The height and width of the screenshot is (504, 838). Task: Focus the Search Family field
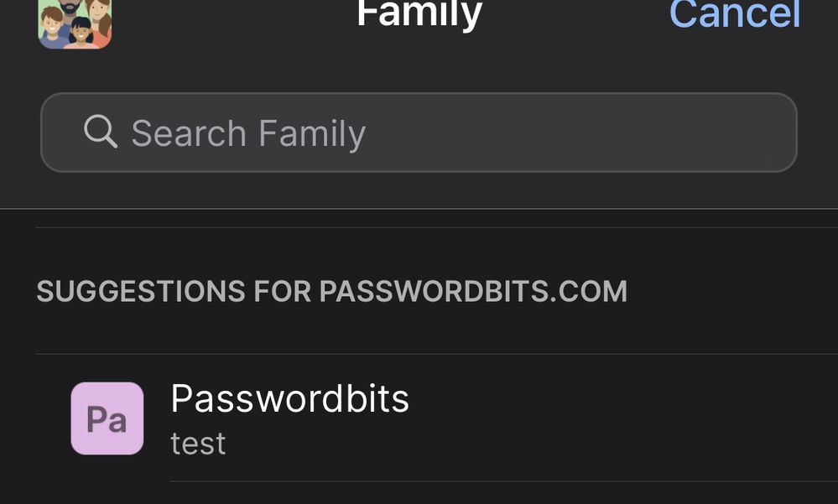(x=418, y=132)
